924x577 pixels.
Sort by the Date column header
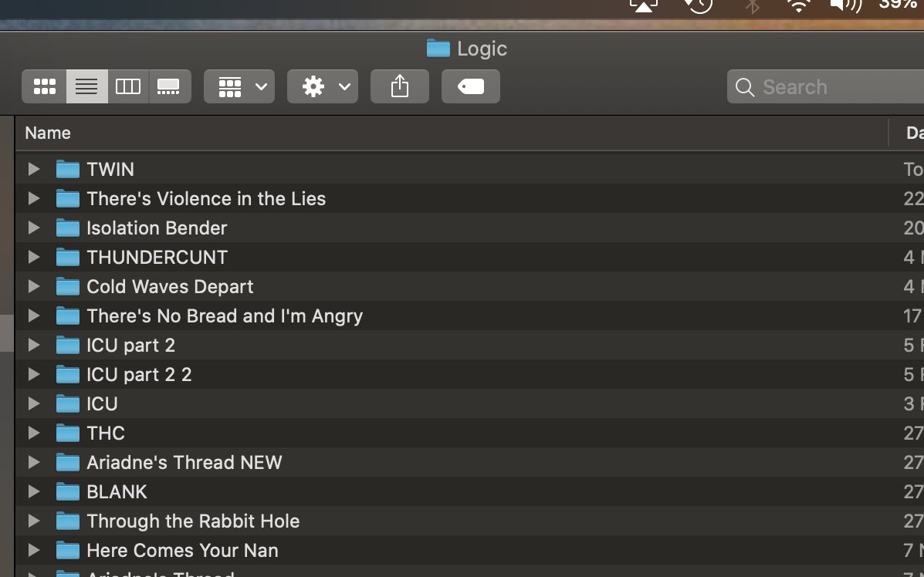tap(914, 133)
